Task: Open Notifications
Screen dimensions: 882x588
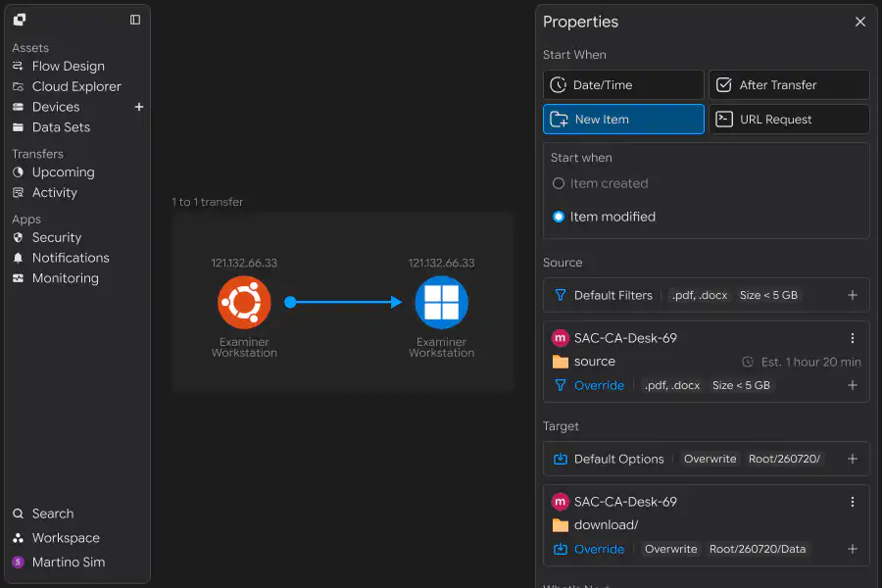Action: (61, 258)
